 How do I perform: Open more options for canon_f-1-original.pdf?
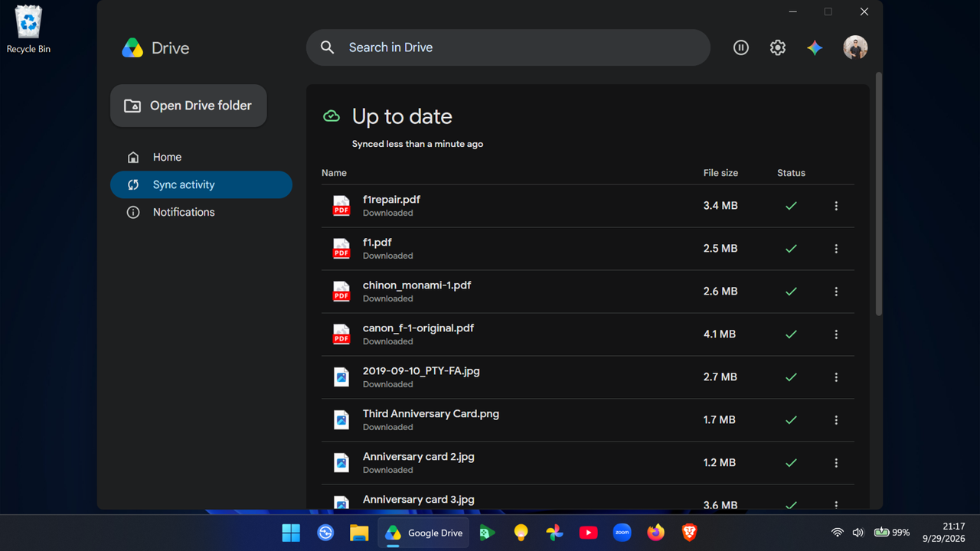[836, 334]
